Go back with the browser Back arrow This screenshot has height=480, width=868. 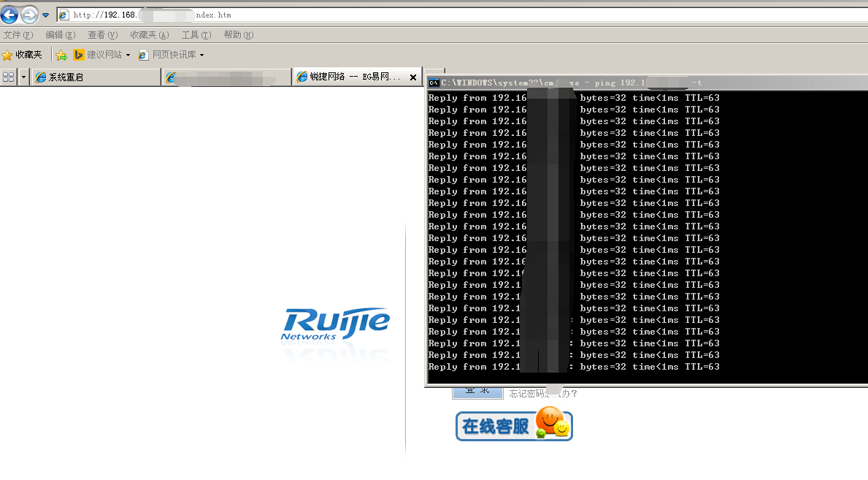[x=9, y=15]
